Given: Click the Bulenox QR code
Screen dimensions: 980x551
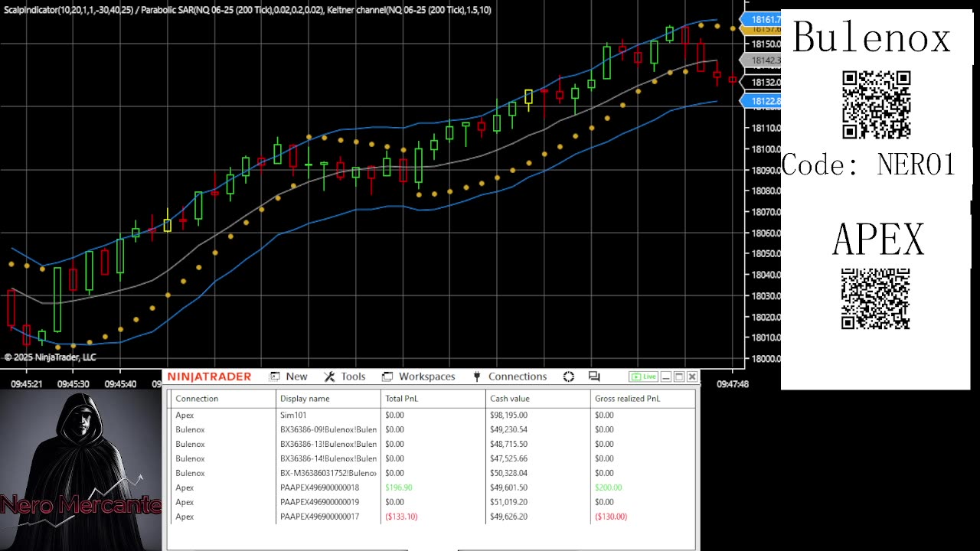Looking at the screenshot, I should point(877,105).
